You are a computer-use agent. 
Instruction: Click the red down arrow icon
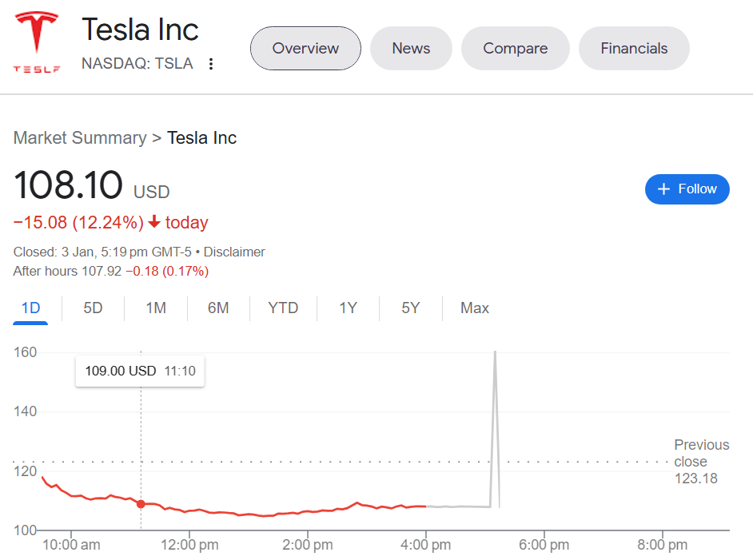(154, 222)
